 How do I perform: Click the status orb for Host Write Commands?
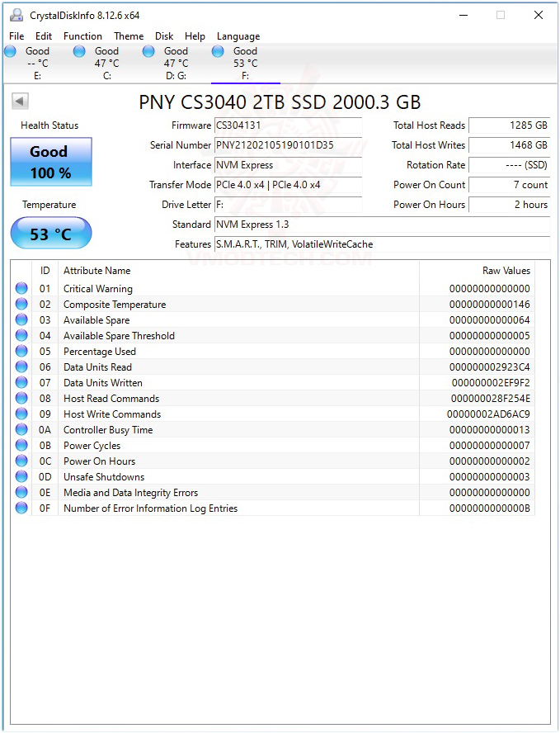tap(21, 414)
